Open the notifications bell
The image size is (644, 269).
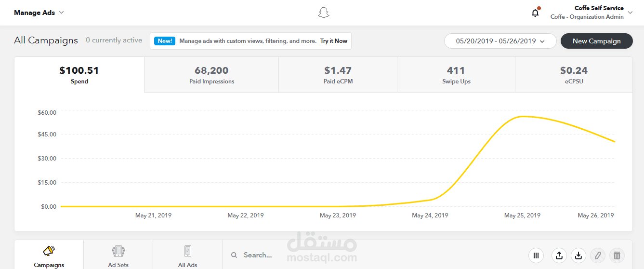point(535,13)
